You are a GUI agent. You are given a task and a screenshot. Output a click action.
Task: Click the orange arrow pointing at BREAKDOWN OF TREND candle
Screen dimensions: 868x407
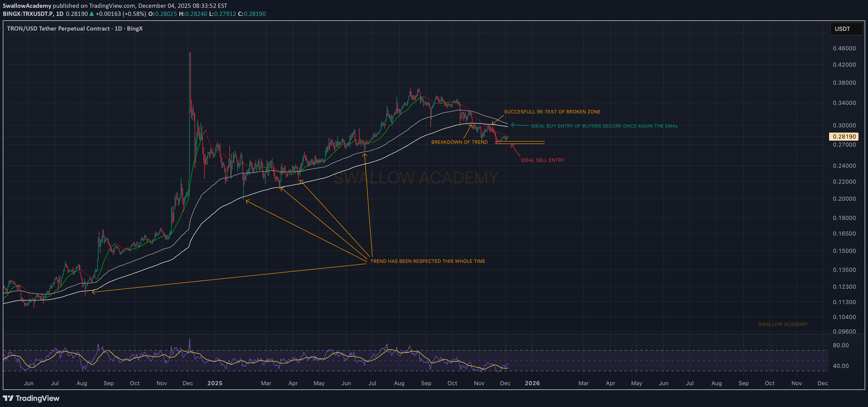[x=467, y=132]
